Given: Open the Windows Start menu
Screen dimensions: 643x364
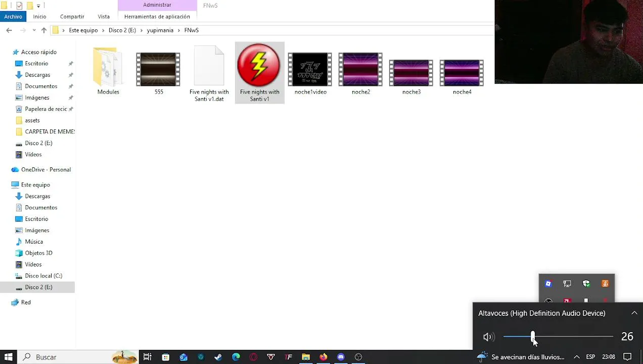Looking at the screenshot, I should 9,357.
